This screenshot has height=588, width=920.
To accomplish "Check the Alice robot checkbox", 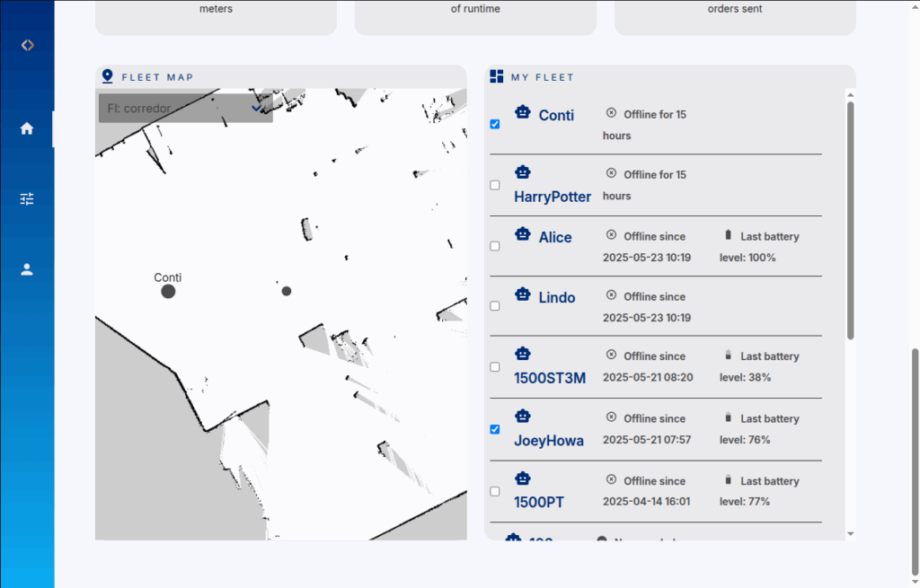I will click(x=495, y=246).
